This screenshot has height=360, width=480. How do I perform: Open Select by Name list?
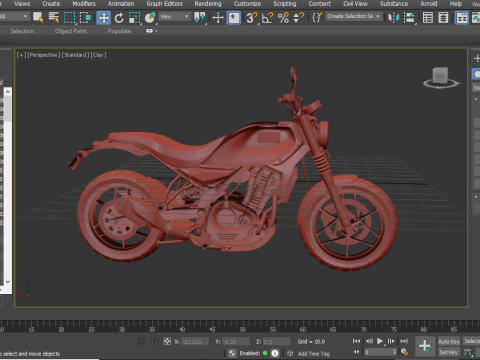point(54,17)
